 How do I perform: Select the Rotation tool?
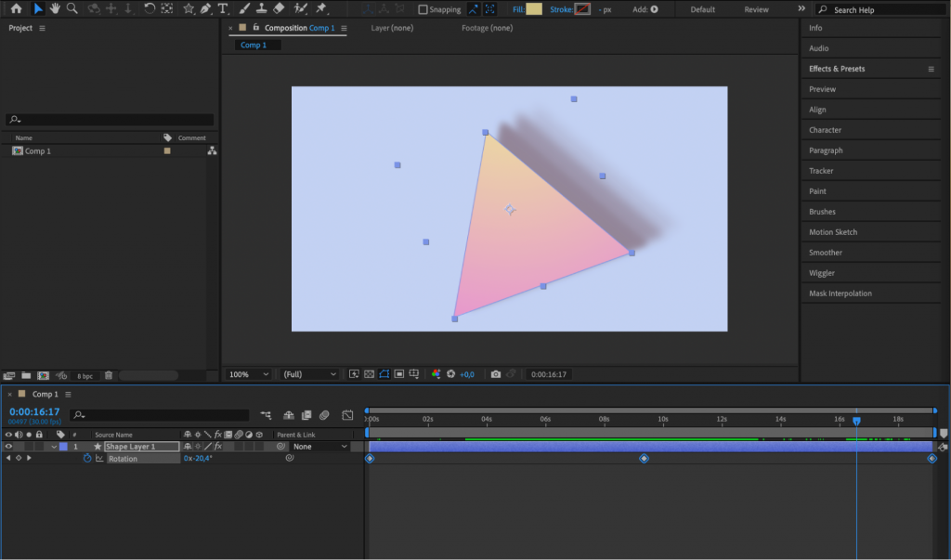150,8
